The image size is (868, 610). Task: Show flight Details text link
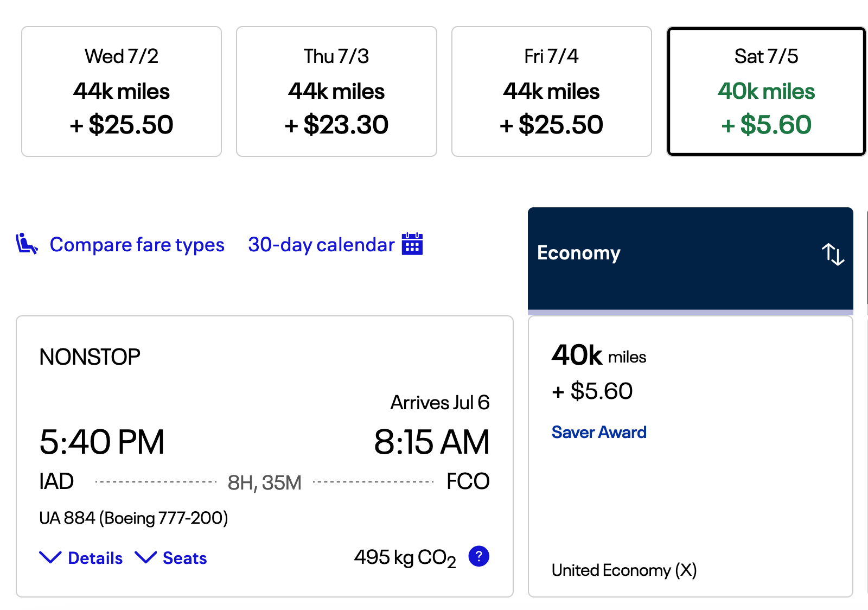coord(95,558)
